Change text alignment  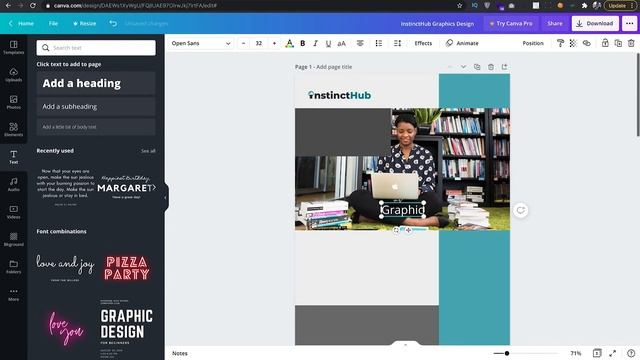(x=360, y=43)
